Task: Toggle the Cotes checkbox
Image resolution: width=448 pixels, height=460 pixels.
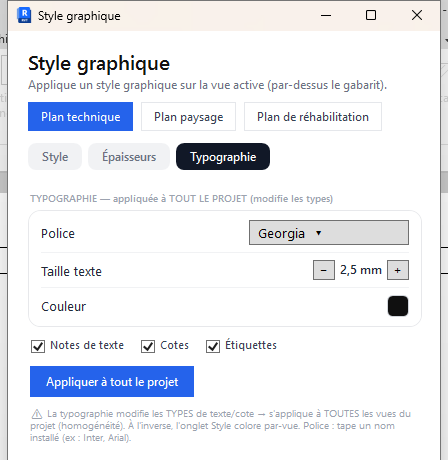Action: 148,346
